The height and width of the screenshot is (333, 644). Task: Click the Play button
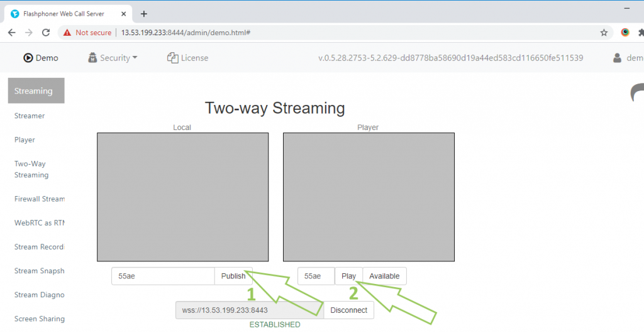pos(348,276)
